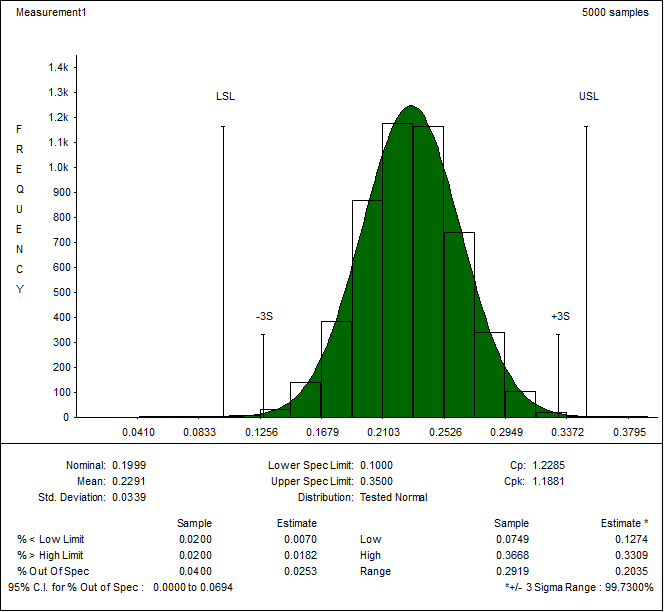The height and width of the screenshot is (612, 664).
Task: Click the peak of the green normal curve
Action: (x=411, y=106)
